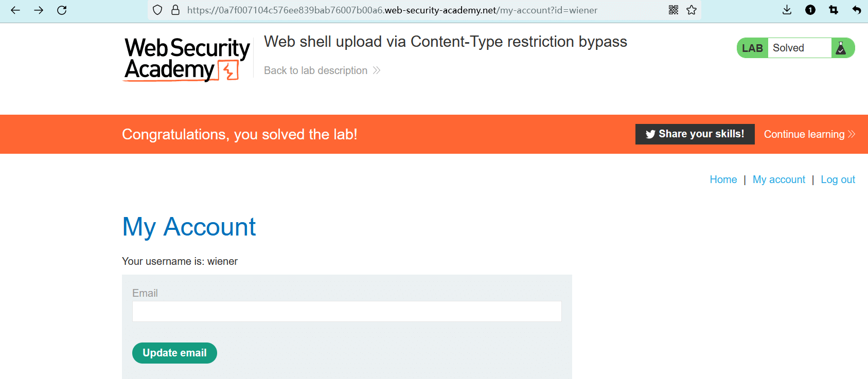Bookmark this page with the star icon
The image size is (868, 379).
click(692, 10)
